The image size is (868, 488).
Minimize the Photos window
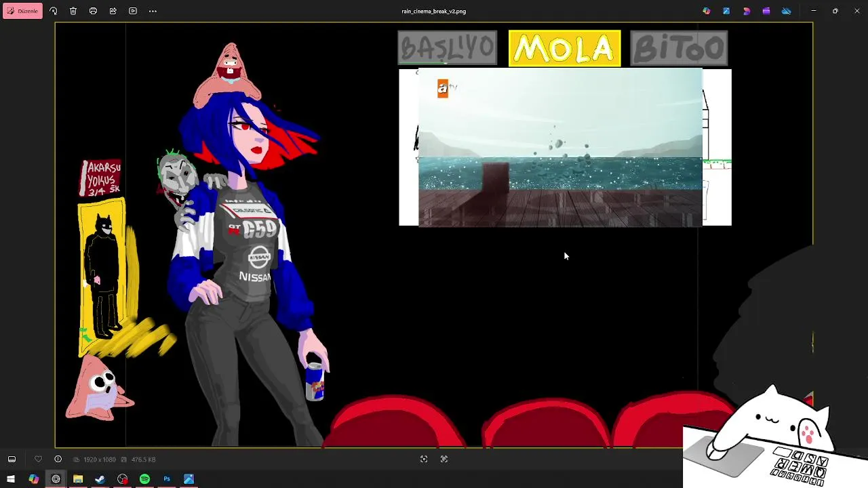tap(814, 11)
